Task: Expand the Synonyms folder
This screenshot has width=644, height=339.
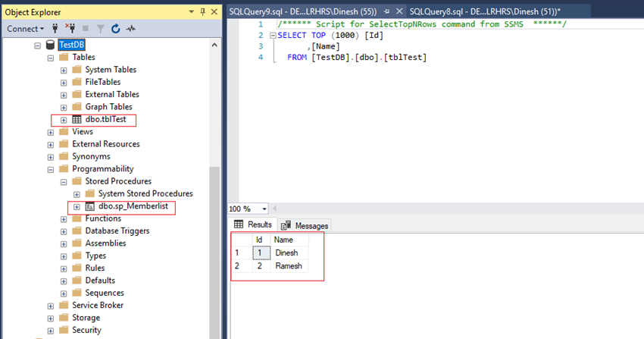Action: point(51,157)
